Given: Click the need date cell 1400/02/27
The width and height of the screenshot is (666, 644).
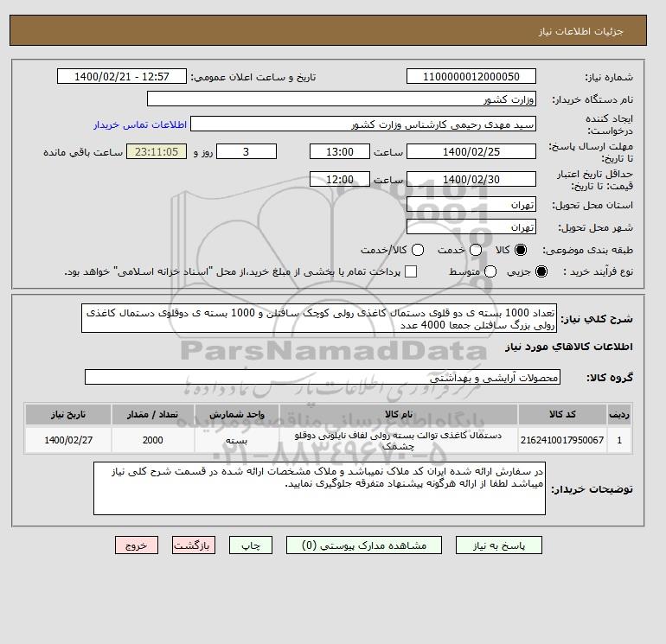Looking at the screenshot, I should 68,440.
